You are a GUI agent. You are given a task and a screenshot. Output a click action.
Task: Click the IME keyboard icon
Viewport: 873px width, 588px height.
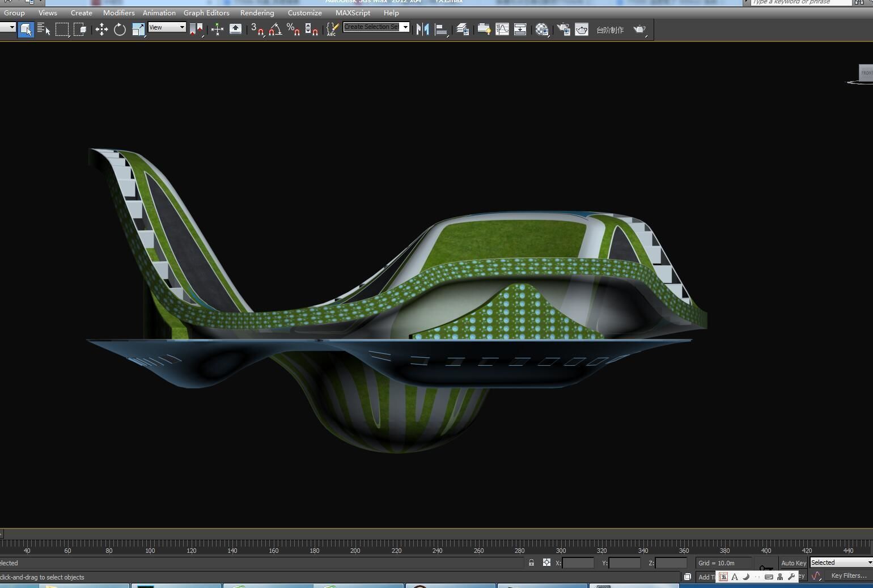coord(769,577)
